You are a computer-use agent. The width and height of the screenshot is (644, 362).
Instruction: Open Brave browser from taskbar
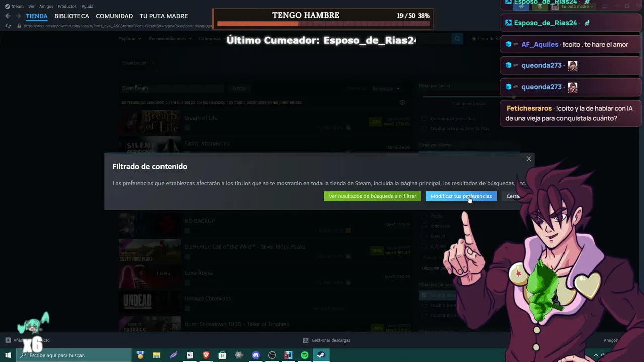206,355
